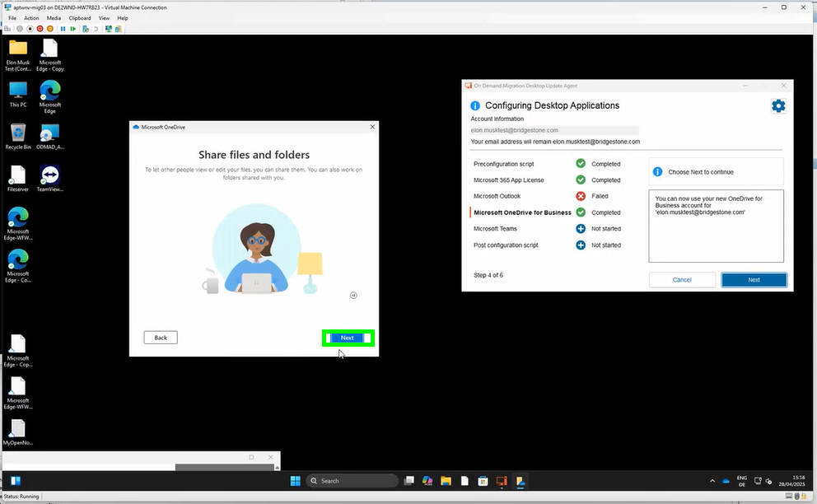Click the plus icon beside Post configuration script

pyautogui.click(x=581, y=245)
